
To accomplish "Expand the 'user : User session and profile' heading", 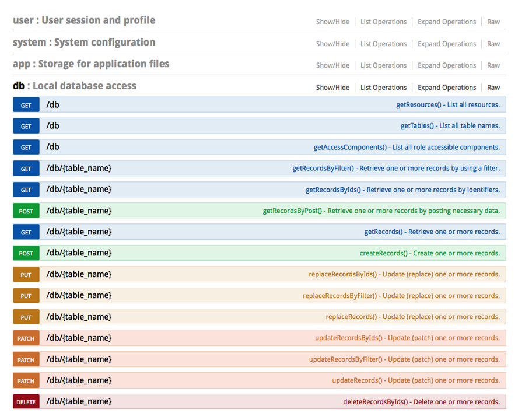I will tap(84, 20).
